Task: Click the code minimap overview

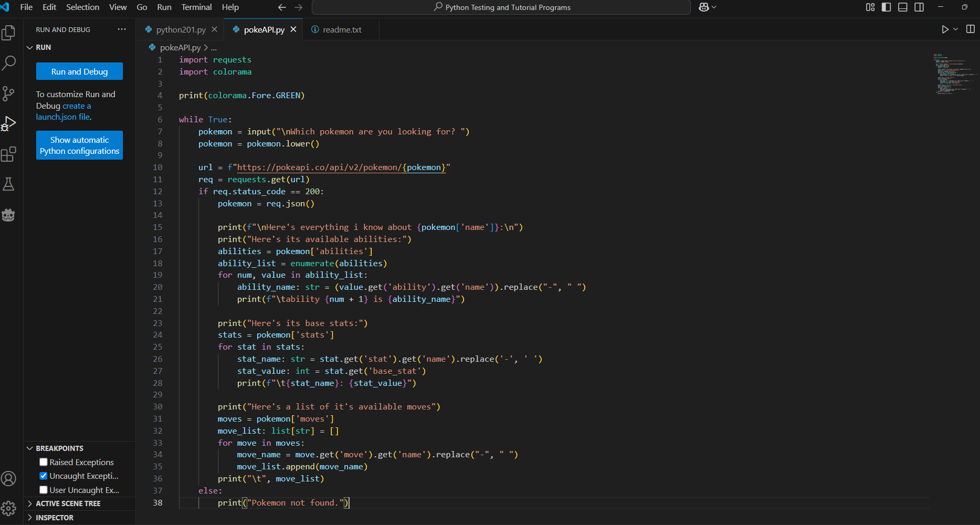Action: [954, 73]
